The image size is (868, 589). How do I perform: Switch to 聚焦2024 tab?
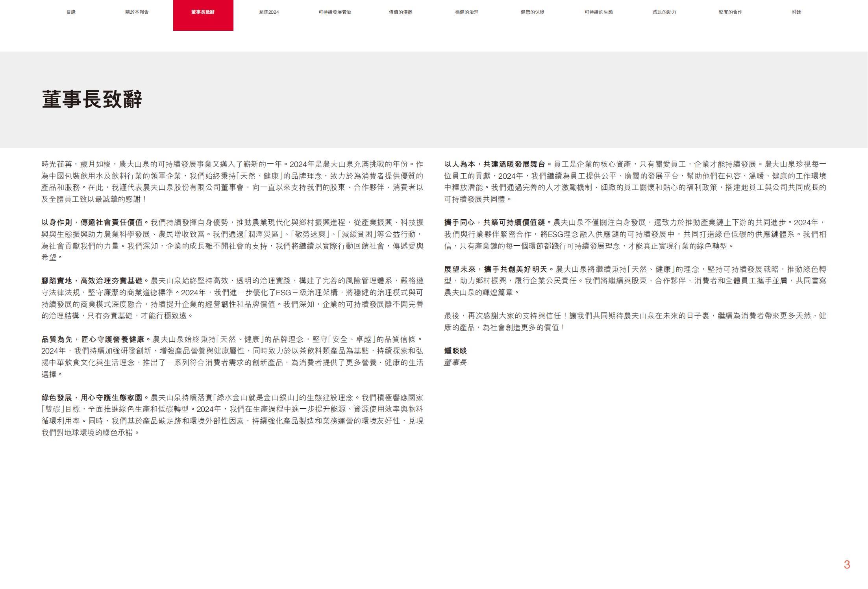tap(269, 12)
